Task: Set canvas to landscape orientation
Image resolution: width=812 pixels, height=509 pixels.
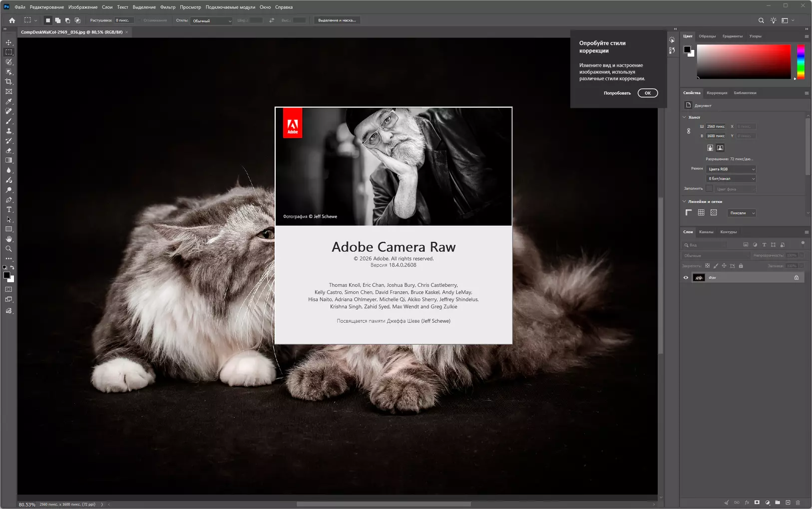Action: [x=720, y=148]
